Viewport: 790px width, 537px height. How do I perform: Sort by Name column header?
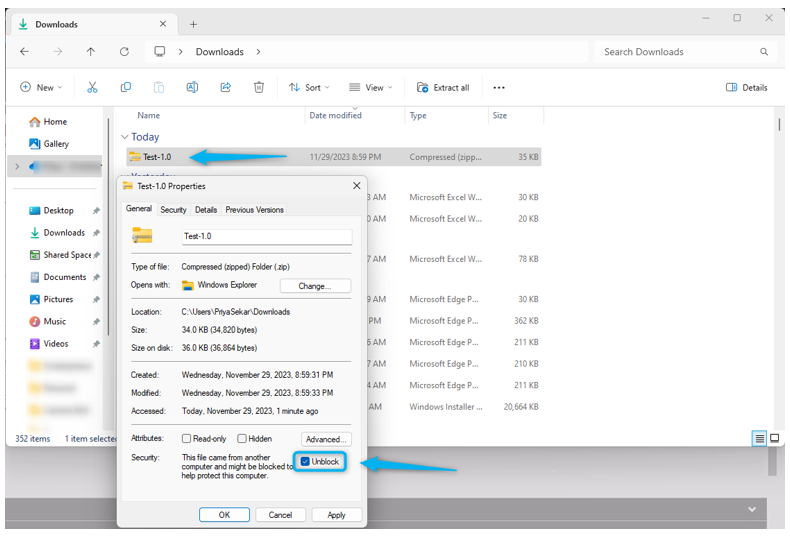(149, 115)
